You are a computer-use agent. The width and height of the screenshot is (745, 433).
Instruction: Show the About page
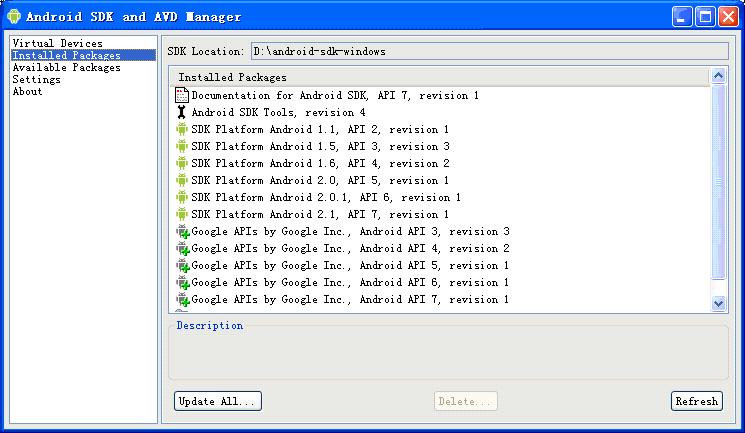point(27,92)
